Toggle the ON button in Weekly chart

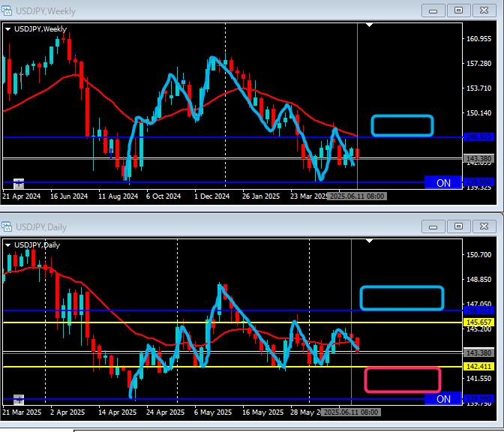click(443, 183)
